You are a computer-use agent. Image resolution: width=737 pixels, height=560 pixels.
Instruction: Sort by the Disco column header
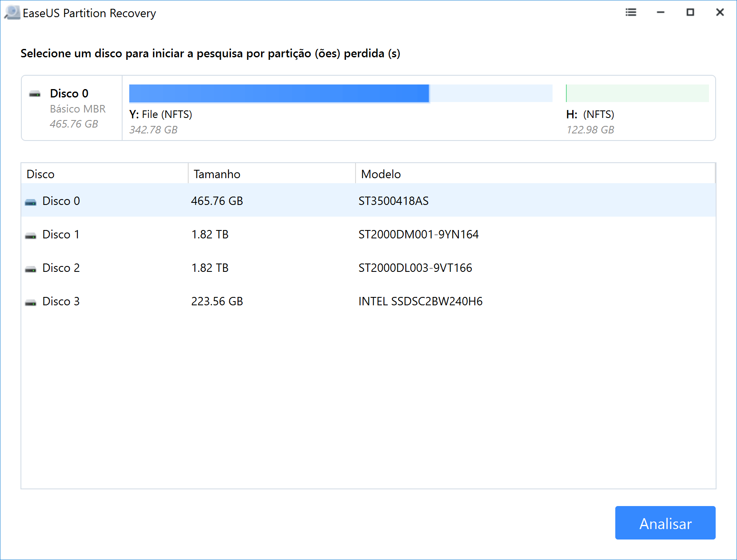[105, 174]
